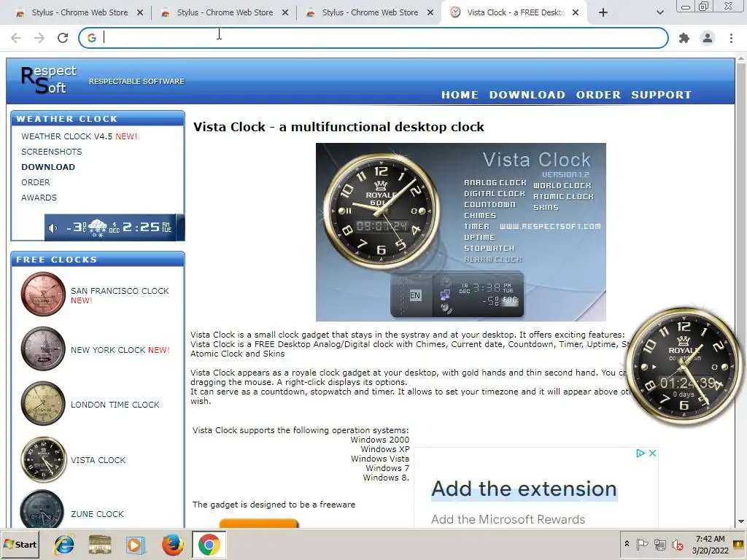
Task: Click the orange download button
Action: pos(259,523)
